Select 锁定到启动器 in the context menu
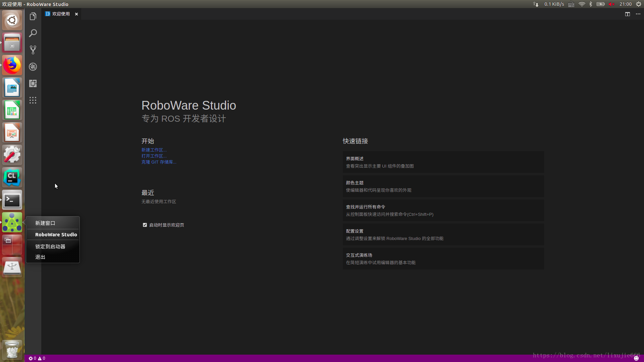 [50, 247]
